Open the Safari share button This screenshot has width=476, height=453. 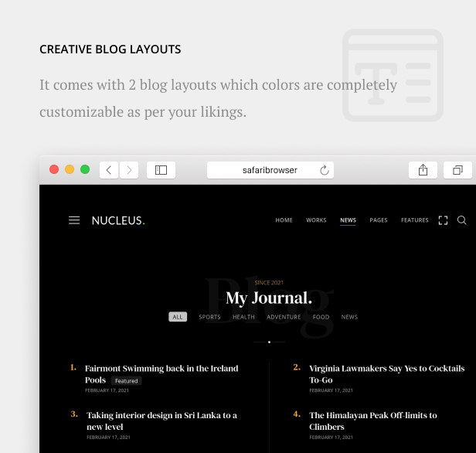pos(423,170)
